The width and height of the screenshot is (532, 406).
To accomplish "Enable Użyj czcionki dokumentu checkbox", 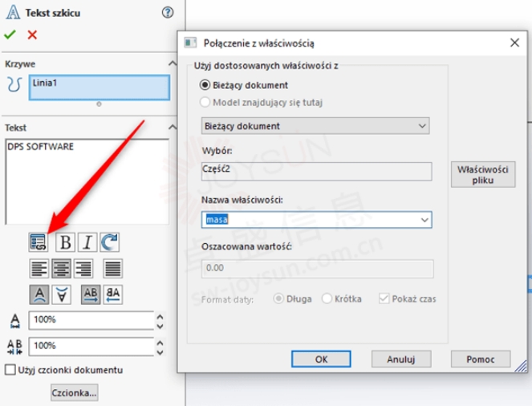I will pyautogui.click(x=10, y=370).
